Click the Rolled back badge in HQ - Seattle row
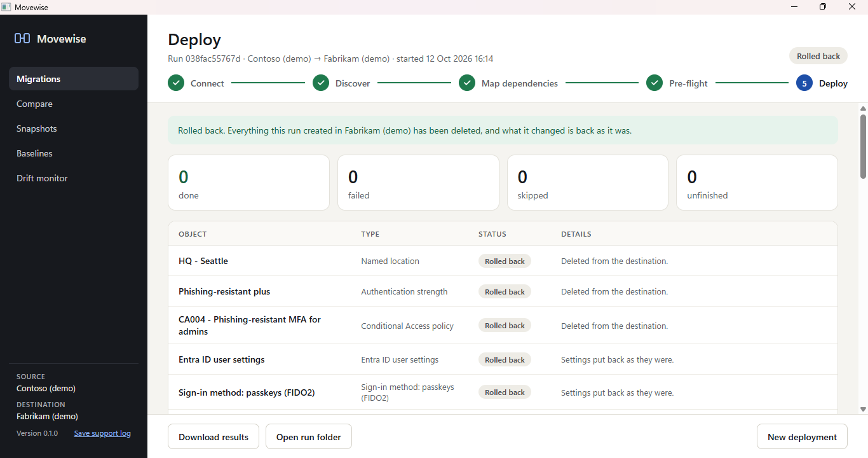This screenshot has height=458, width=868. (505, 261)
